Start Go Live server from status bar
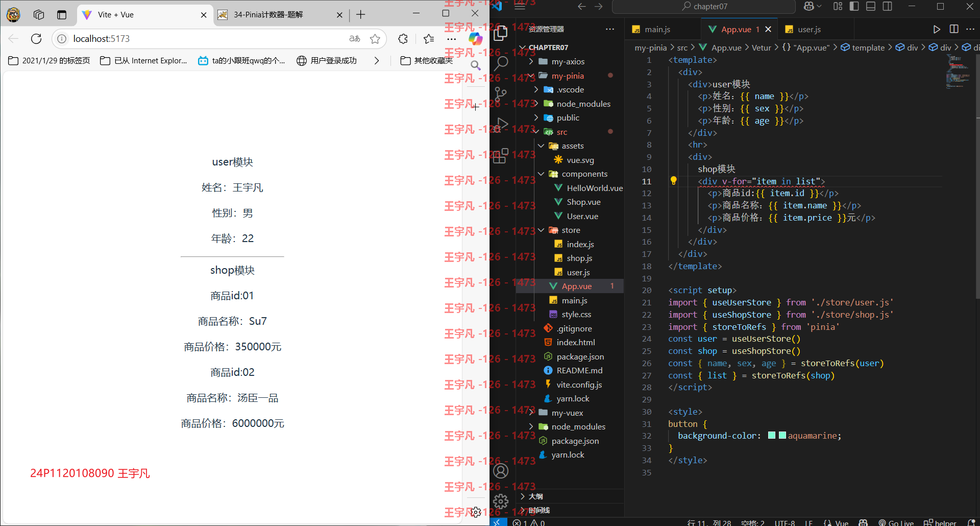This screenshot has width=980, height=526. click(896, 522)
